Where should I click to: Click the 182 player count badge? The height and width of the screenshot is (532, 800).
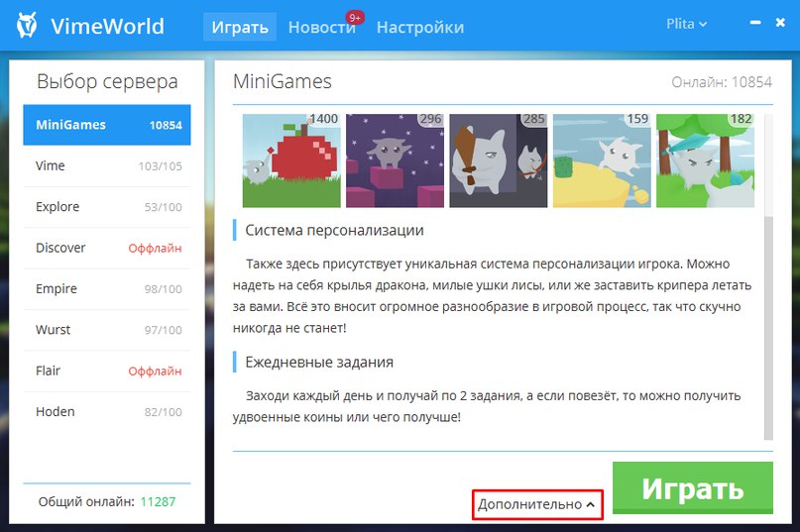click(x=741, y=119)
